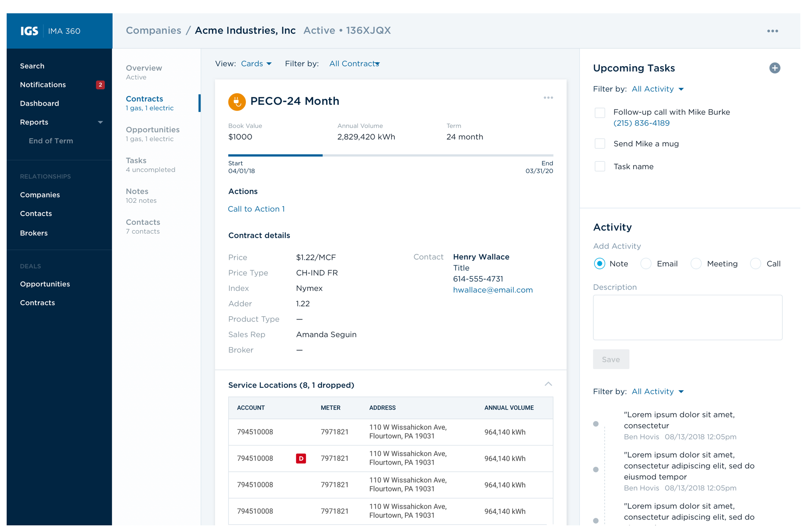The width and height of the screenshot is (807, 532).
Task: Open Contacts under Relationships
Action: (x=36, y=214)
